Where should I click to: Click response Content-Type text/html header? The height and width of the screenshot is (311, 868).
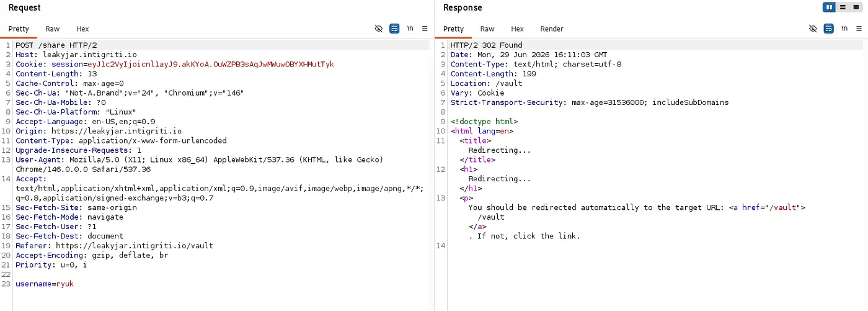(536, 64)
